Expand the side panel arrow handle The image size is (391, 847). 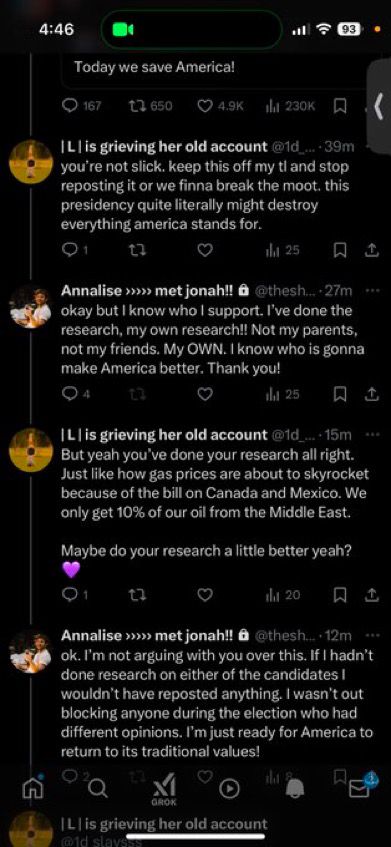coord(379,105)
